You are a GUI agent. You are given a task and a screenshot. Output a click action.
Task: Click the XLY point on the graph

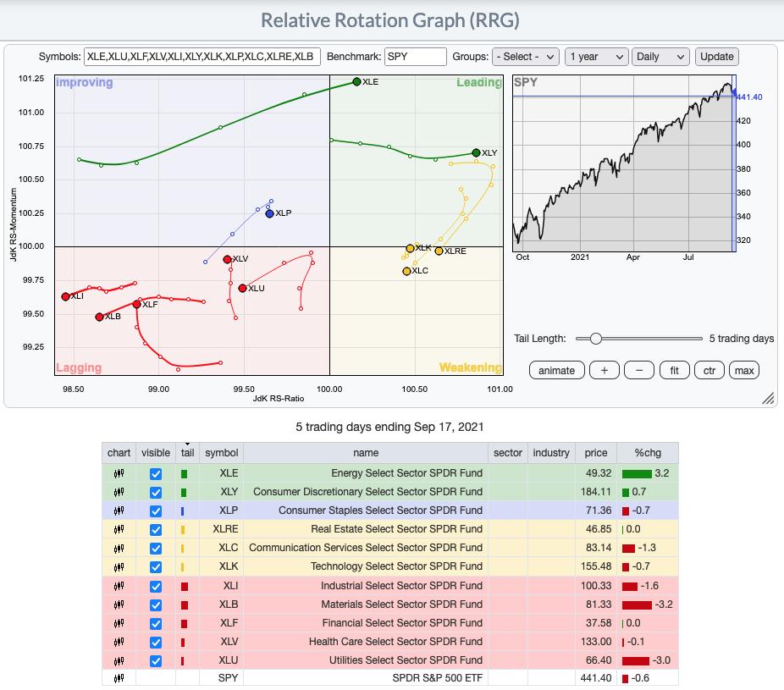tap(476, 152)
